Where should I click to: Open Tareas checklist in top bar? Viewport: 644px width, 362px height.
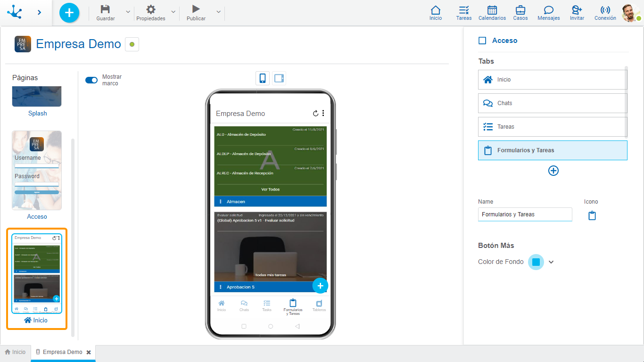point(464,13)
